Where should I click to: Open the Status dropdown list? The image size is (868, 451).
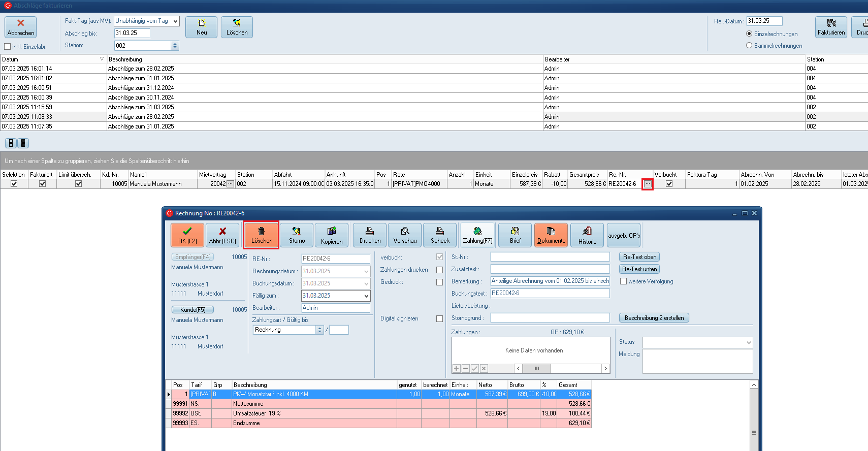click(748, 342)
